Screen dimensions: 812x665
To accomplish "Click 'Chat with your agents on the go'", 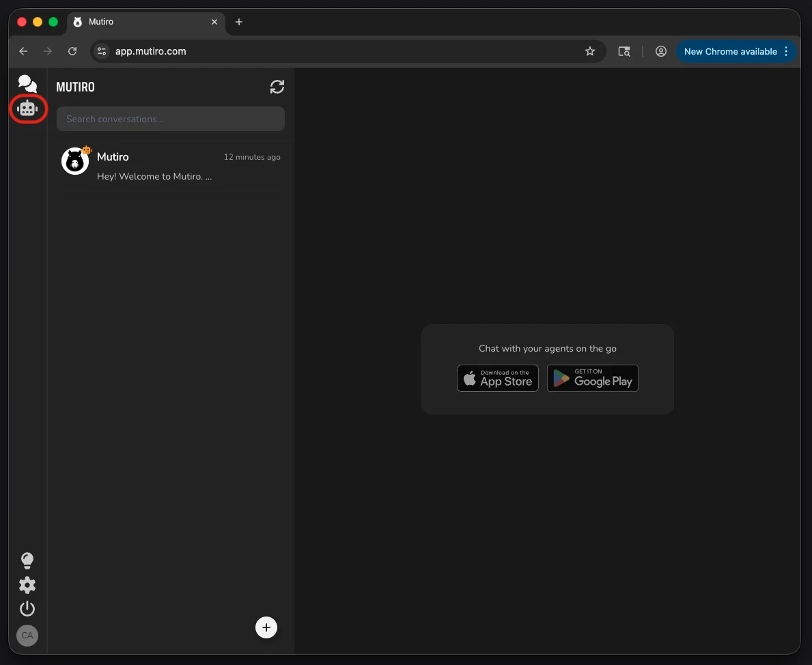I will click(x=548, y=349).
